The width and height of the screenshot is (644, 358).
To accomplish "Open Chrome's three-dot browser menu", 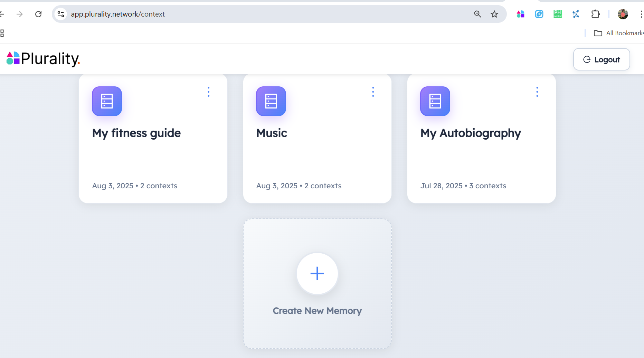I will tap(642, 14).
